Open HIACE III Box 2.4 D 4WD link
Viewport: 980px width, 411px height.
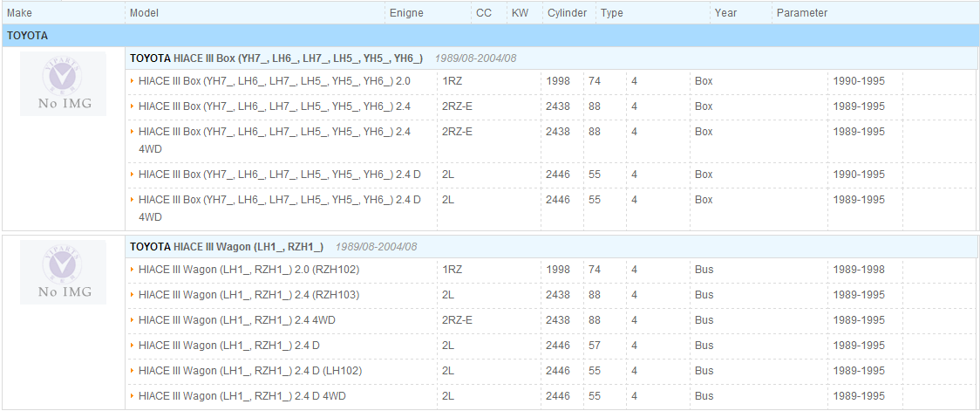279,208
